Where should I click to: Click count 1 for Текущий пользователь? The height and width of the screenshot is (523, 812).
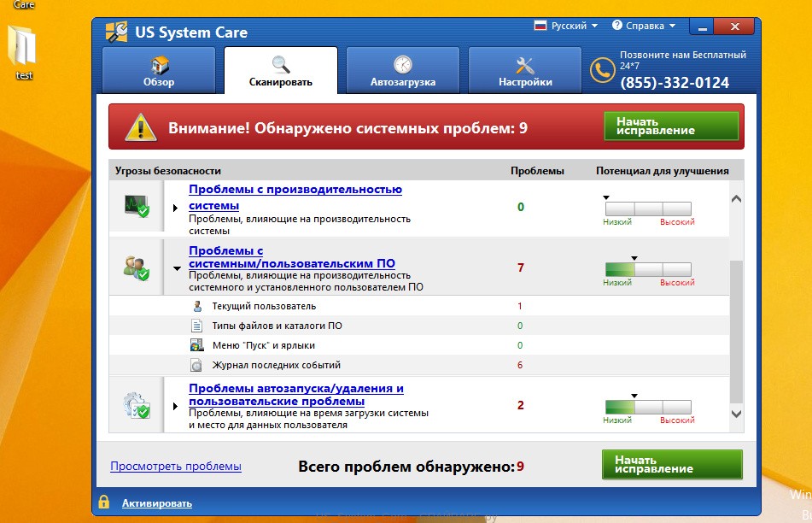click(520, 306)
